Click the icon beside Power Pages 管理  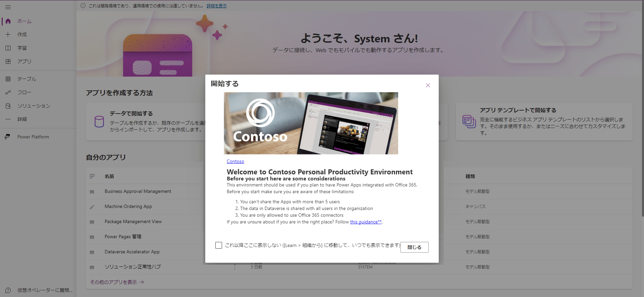pyautogui.click(x=92, y=237)
